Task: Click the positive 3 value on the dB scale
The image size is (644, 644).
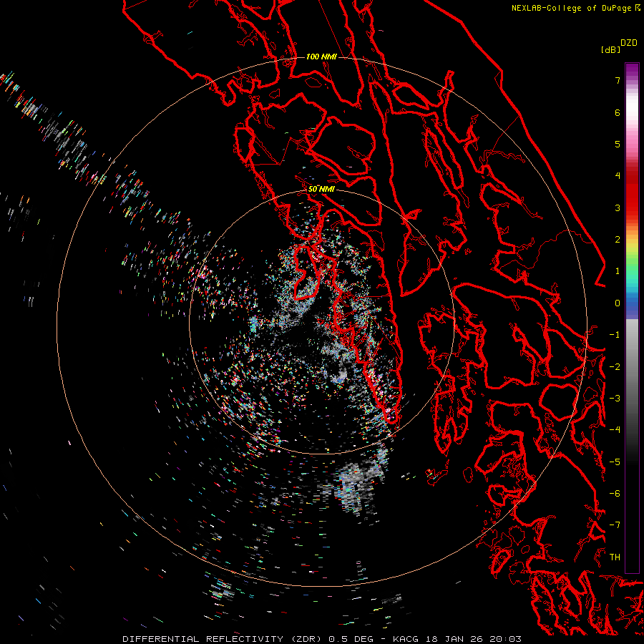Action: (x=618, y=208)
